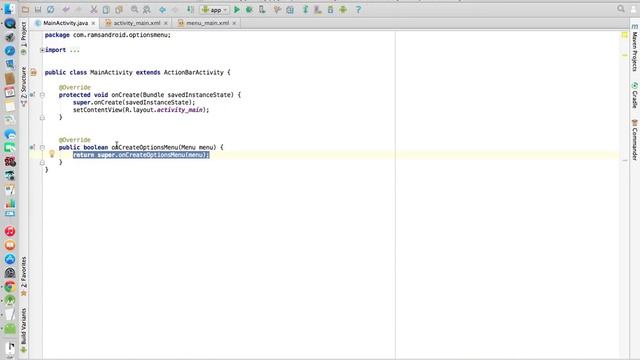
Task: Switch to menu_main.xml tab
Action: [x=207, y=23]
